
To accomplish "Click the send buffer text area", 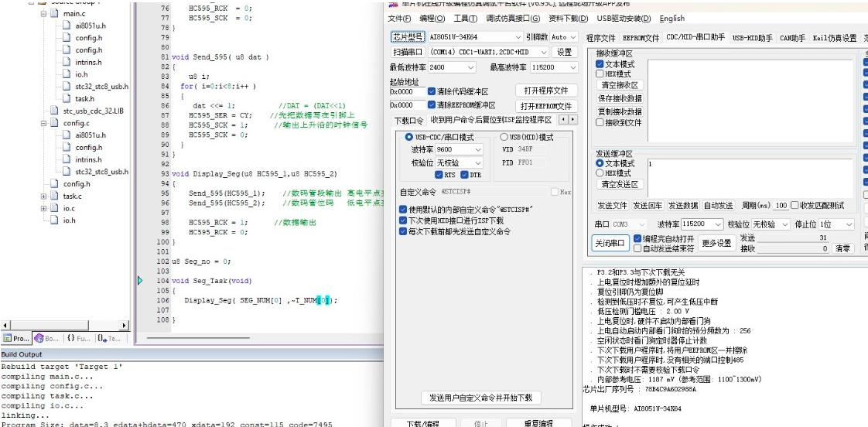I will pyautogui.click(x=750, y=177).
